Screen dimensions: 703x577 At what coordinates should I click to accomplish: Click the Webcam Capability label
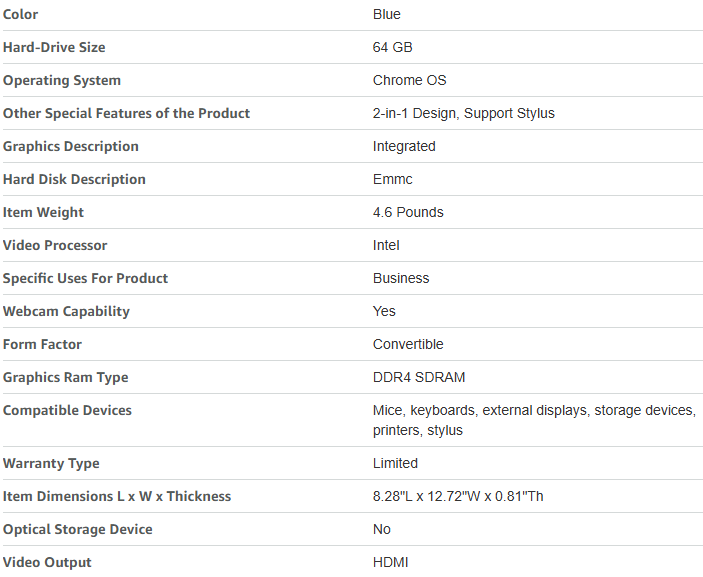[x=66, y=312]
